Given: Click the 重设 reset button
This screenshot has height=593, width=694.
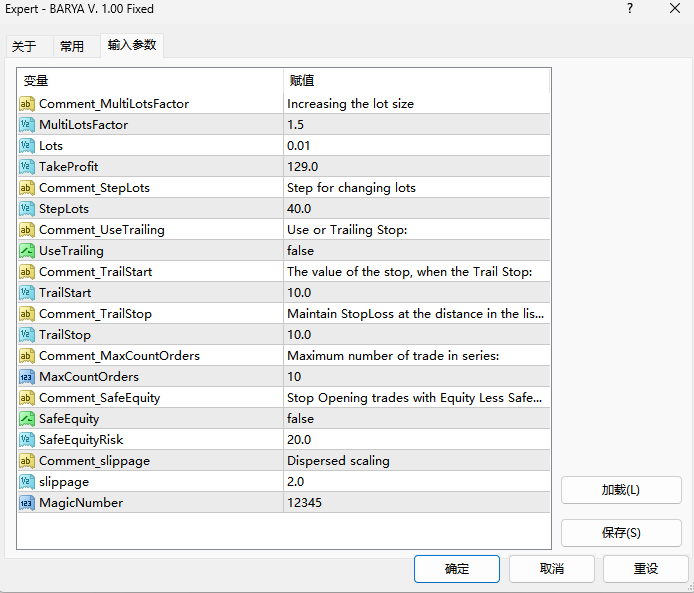Looking at the screenshot, I should 646,569.
